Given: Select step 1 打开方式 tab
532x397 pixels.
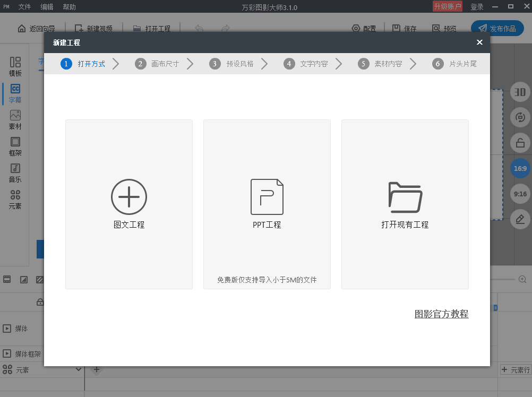Looking at the screenshot, I should (83, 64).
